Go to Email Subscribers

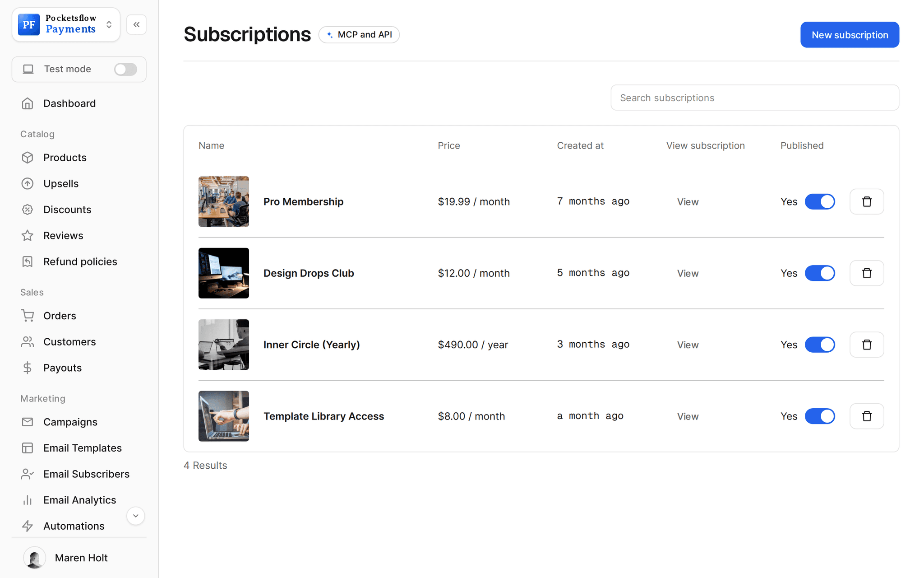click(86, 474)
